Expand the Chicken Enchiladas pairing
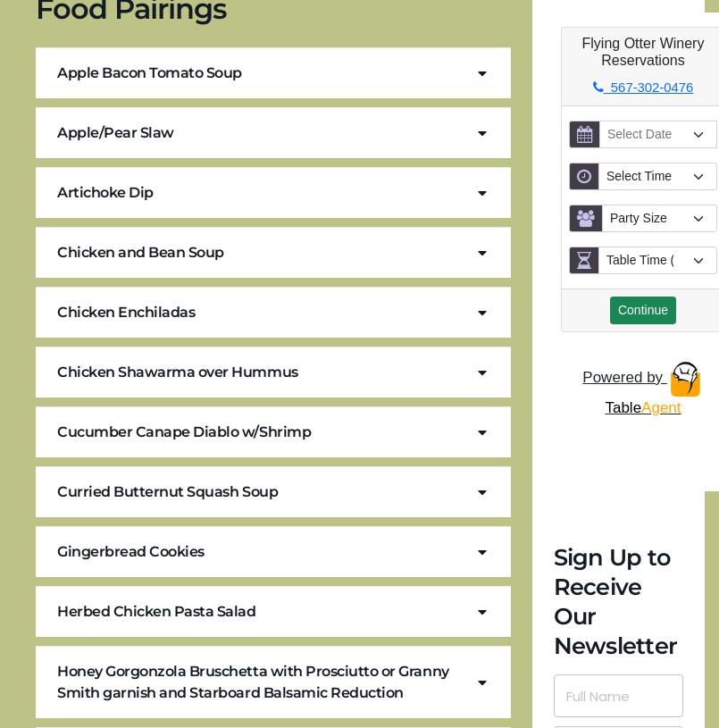 pyautogui.click(x=273, y=313)
